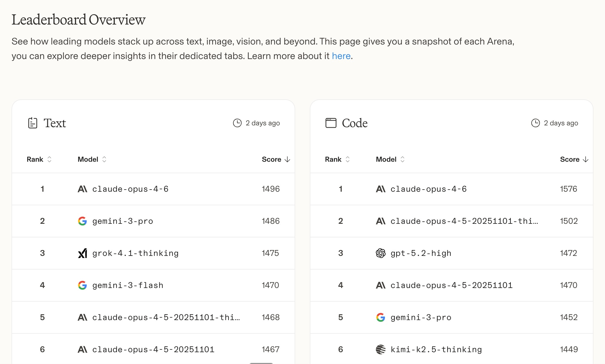Sort Code table by Rank column

tap(337, 159)
